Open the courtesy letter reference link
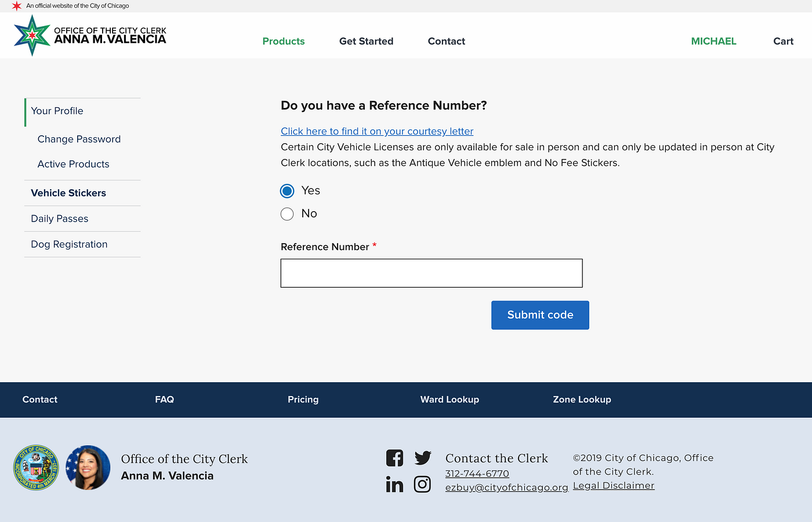 tap(377, 131)
